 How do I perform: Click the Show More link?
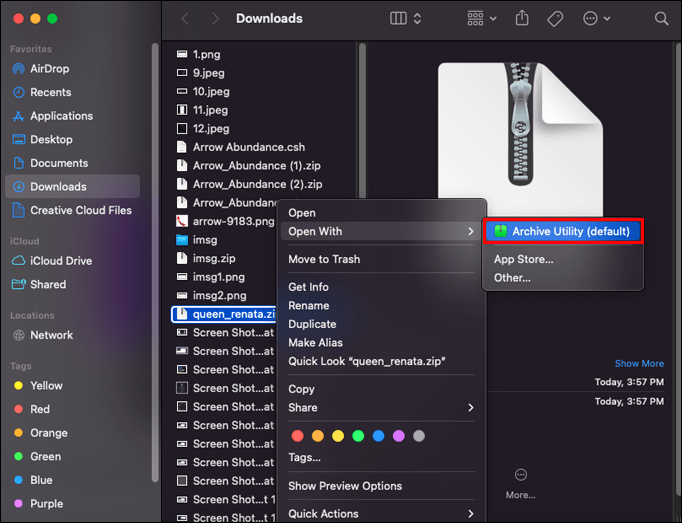click(639, 364)
